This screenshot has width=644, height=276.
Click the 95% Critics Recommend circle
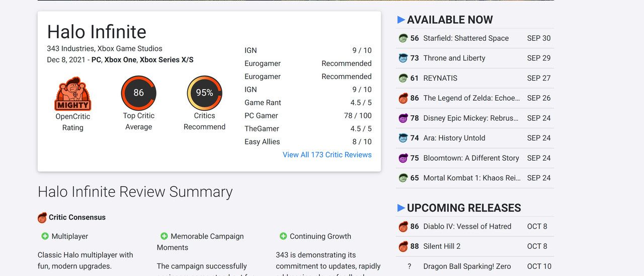point(205,93)
